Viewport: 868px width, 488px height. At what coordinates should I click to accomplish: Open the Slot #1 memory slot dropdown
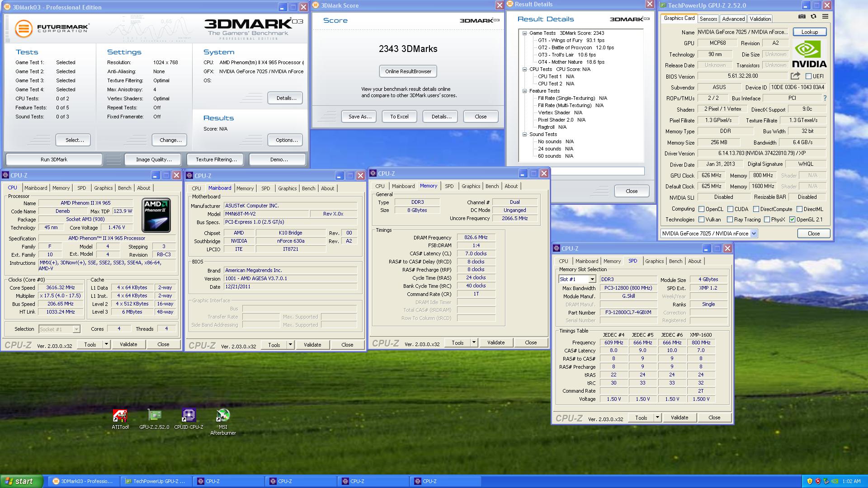coord(592,279)
